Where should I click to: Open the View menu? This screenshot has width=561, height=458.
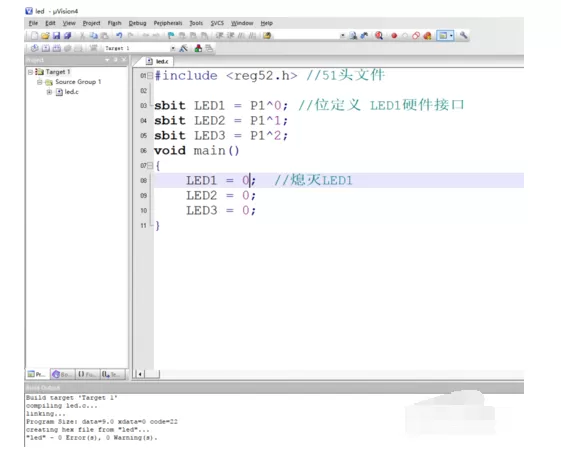(69, 23)
